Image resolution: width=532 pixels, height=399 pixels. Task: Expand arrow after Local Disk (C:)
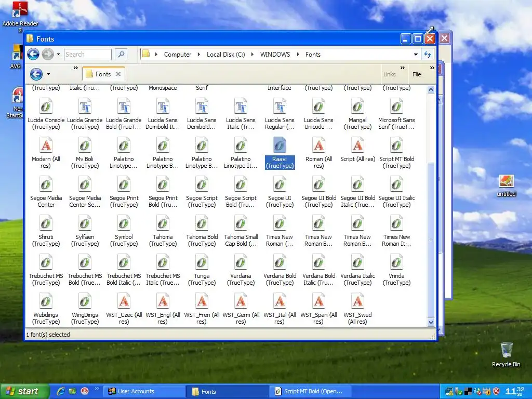click(x=252, y=54)
